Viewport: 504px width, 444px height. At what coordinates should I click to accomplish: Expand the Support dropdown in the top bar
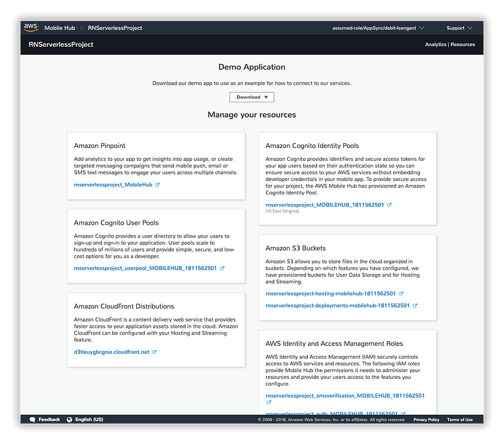pyautogui.click(x=459, y=27)
